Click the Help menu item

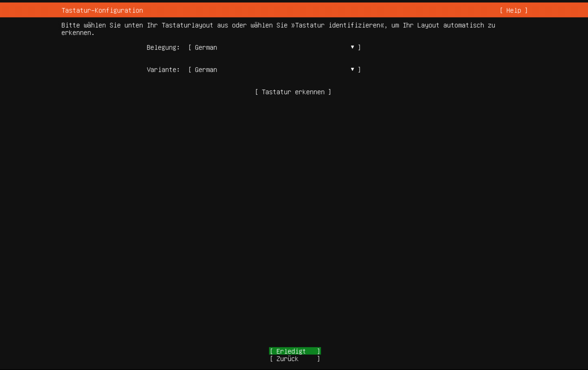pos(513,11)
